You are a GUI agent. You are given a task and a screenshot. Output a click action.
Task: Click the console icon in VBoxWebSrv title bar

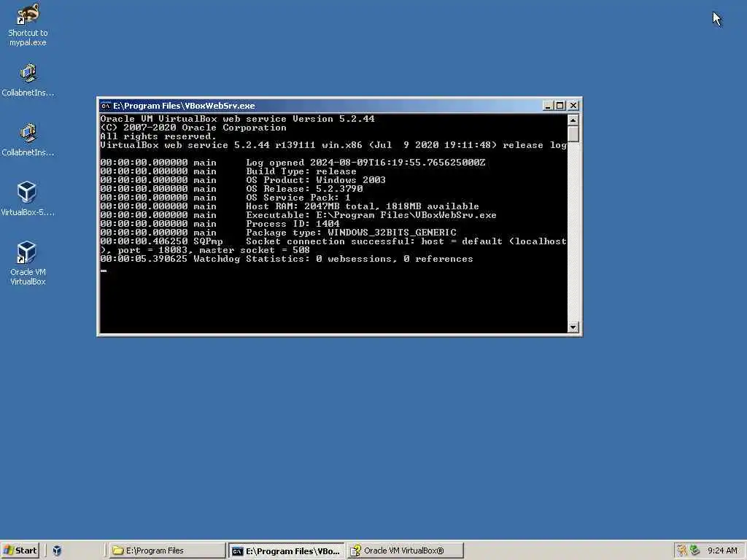tap(106, 106)
